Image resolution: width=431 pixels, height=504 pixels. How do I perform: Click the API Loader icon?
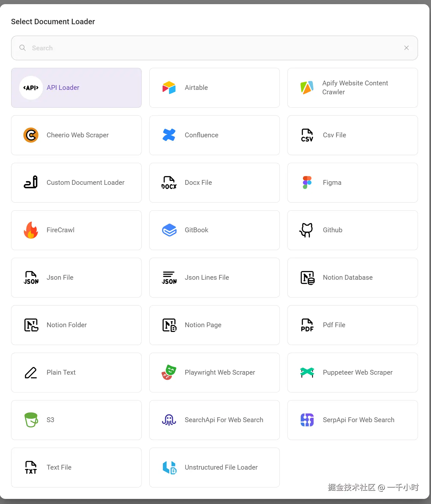pyautogui.click(x=31, y=88)
